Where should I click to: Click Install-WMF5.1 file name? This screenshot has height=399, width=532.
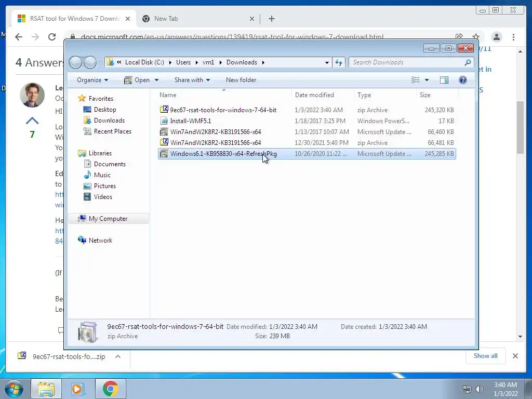190,121
